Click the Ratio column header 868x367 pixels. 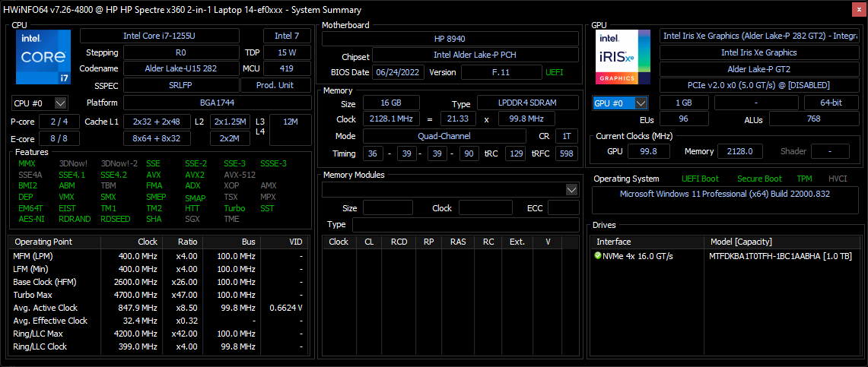point(182,242)
